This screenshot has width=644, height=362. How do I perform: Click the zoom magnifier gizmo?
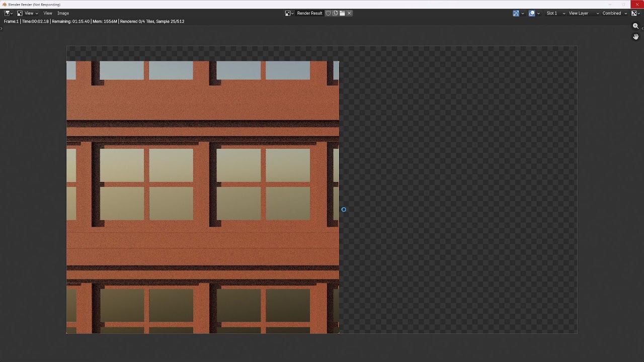635,26
